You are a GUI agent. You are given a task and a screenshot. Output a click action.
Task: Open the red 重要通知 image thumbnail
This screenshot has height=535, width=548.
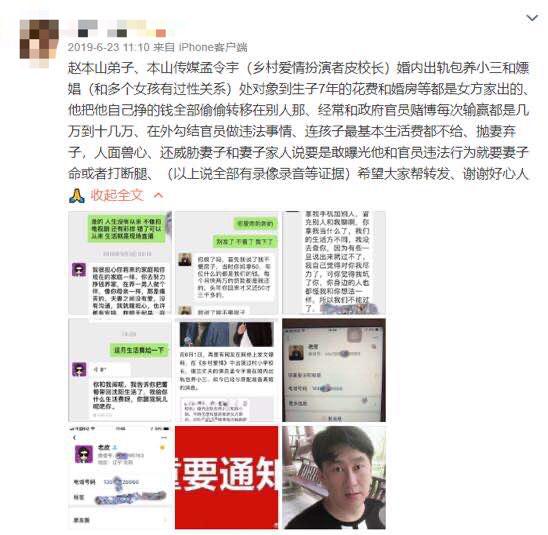pyautogui.click(x=226, y=477)
